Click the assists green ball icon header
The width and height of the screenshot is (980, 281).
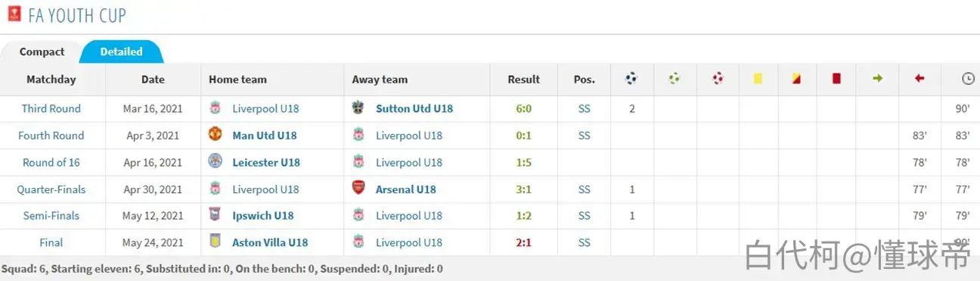[x=675, y=78]
